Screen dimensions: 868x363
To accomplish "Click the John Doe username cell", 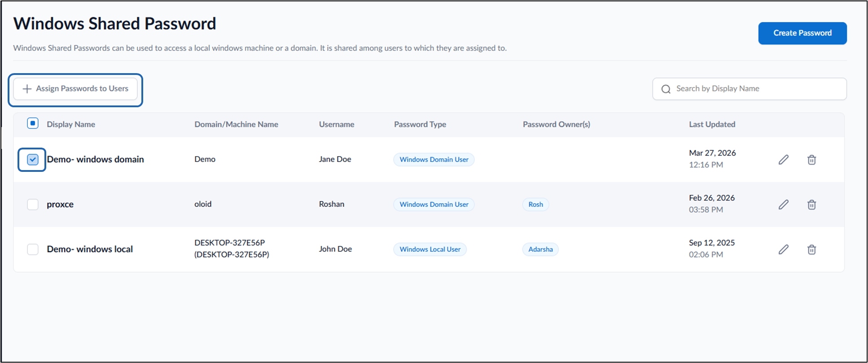I will click(x=335, y=249).
